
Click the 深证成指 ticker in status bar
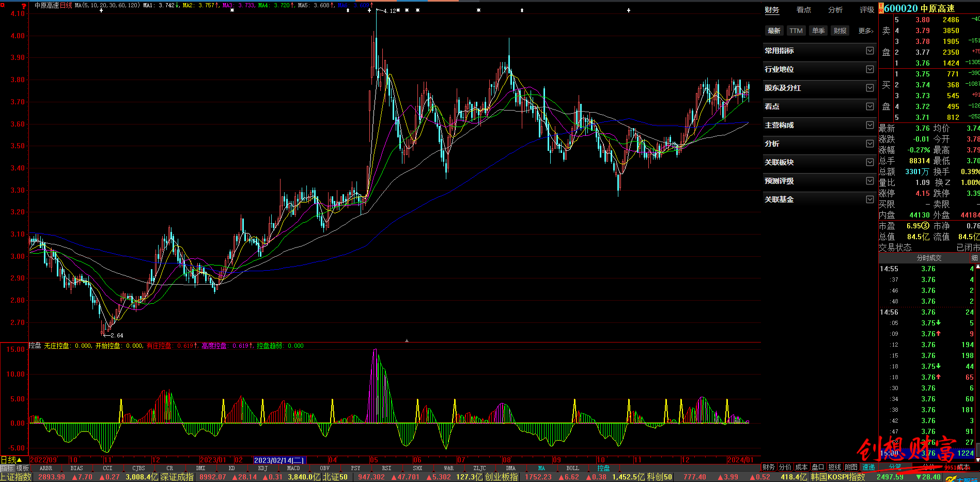[x=177, y=477]
